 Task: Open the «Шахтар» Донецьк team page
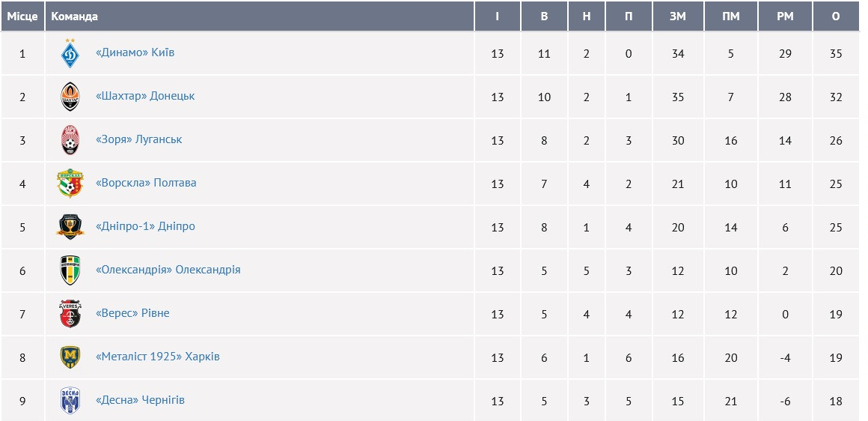pyautogui.click(x=145, y=97)
